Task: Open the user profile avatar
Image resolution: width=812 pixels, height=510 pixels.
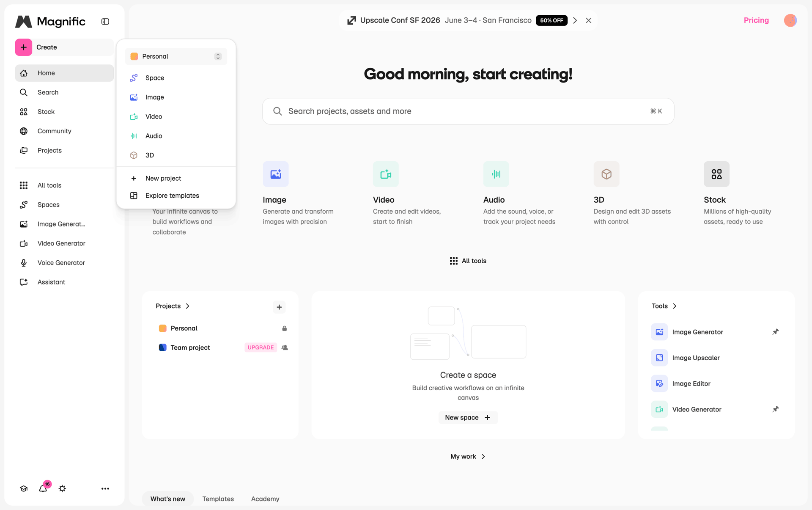Action: [790, 20]
